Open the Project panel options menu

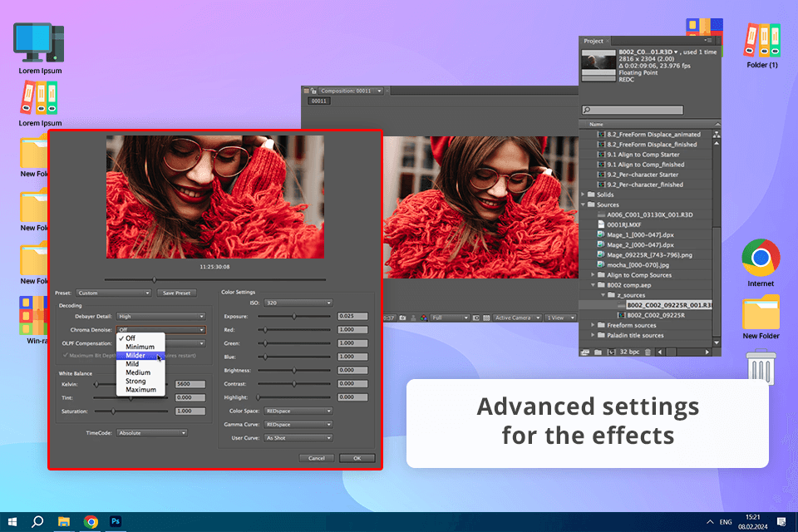[x=708, y=40]
